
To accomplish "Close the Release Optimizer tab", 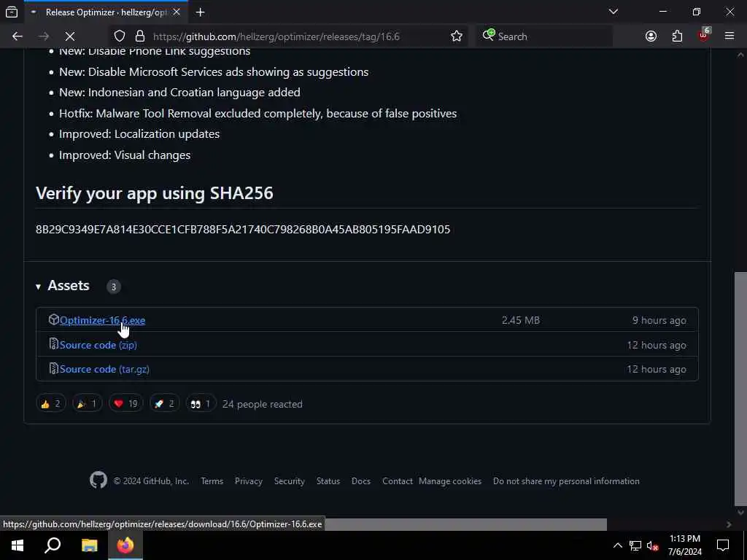I will tap(177, 12).
